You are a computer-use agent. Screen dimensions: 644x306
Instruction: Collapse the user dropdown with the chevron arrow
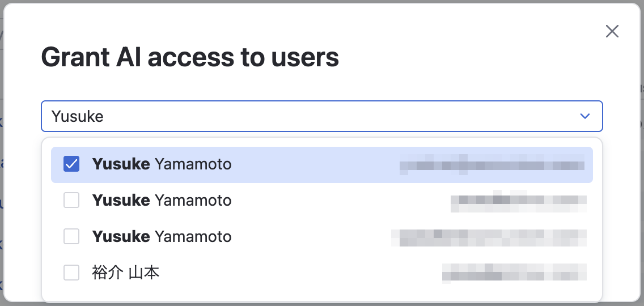[584, 116]
